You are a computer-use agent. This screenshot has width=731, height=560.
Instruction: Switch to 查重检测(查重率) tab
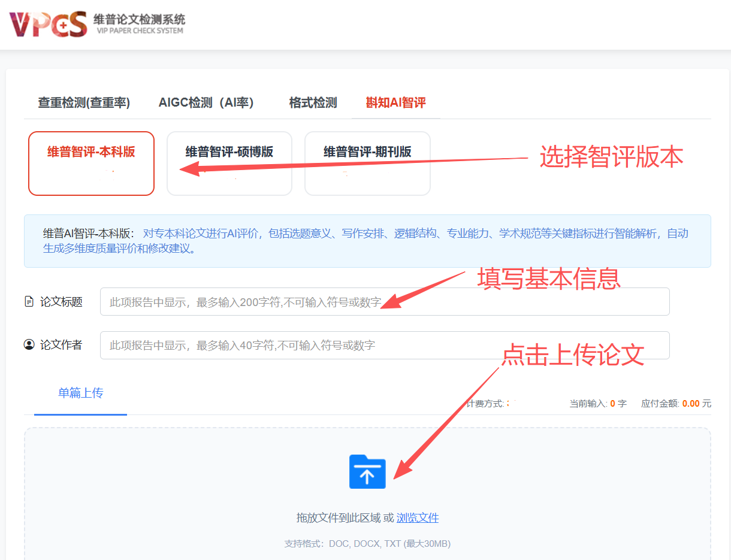[84, 102]
